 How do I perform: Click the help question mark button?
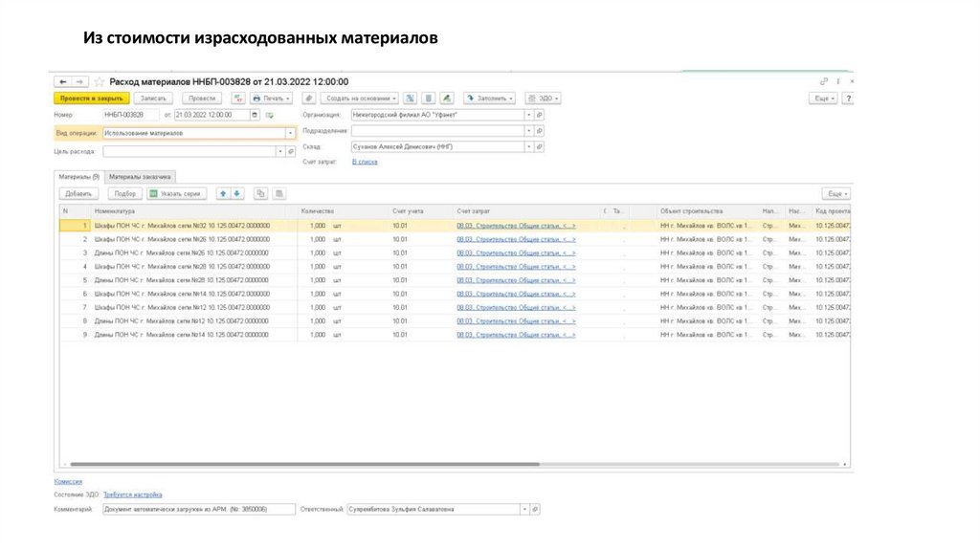847,99
